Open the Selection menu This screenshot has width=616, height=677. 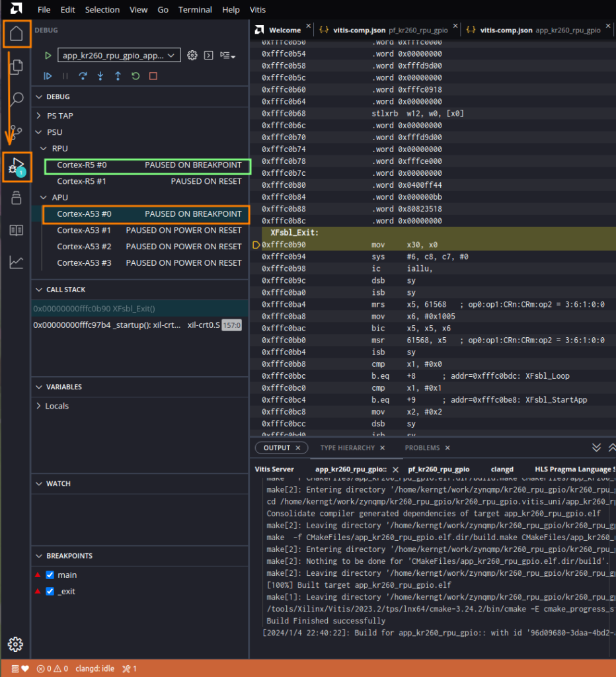click(102, 9)
